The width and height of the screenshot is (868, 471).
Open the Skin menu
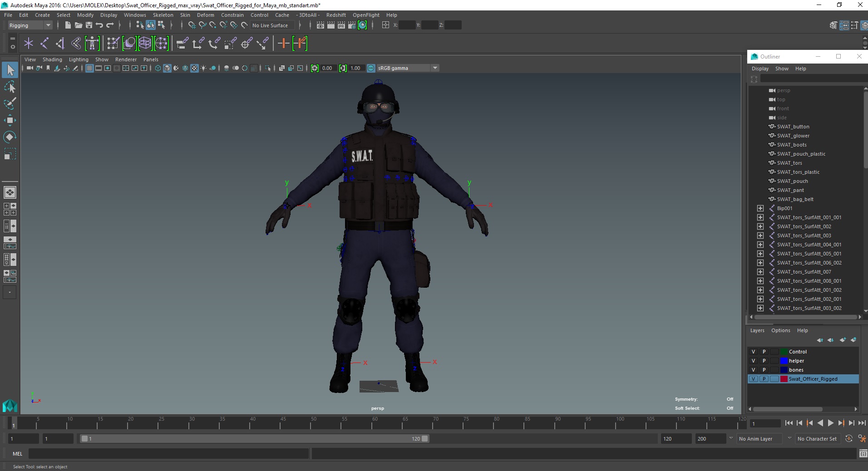click(185, 15)
